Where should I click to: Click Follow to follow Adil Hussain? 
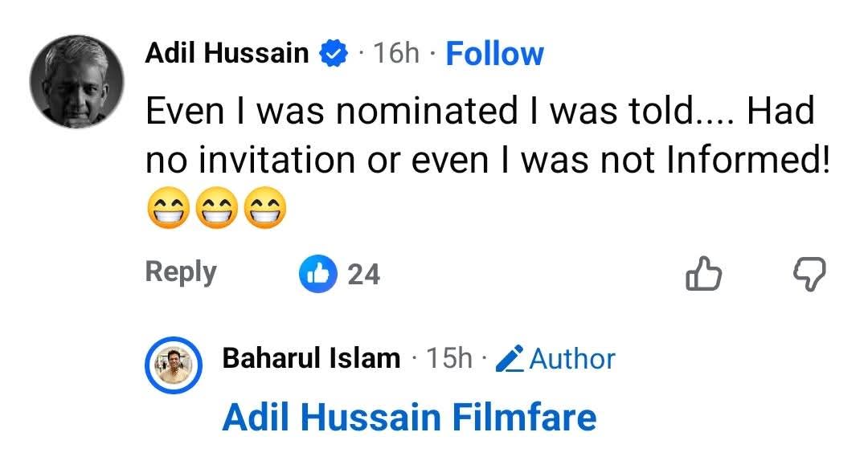click(x=494, y=52)
